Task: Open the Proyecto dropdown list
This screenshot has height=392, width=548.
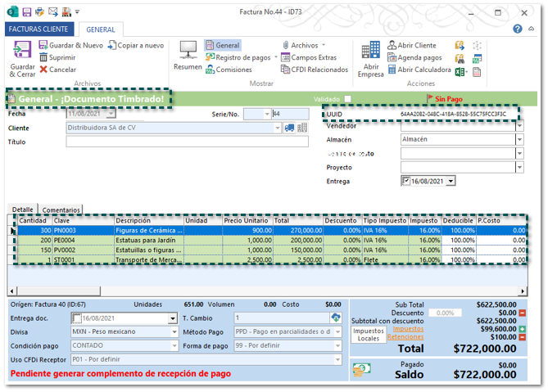Action: 519,167
